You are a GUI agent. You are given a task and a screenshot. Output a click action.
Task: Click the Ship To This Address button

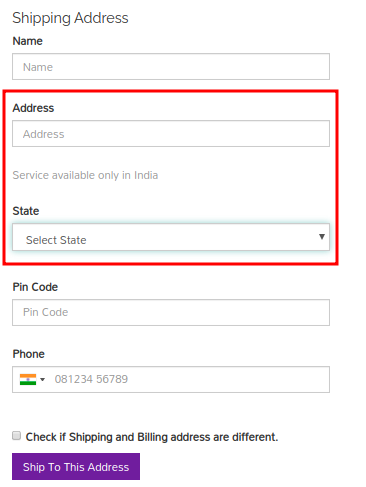point(76,466)
